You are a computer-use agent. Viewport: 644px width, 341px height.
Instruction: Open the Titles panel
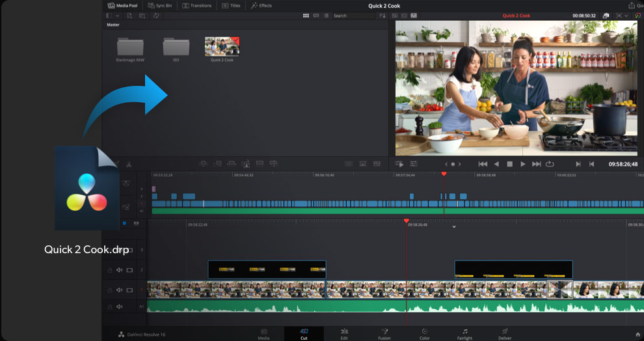[x=231, y=6]
